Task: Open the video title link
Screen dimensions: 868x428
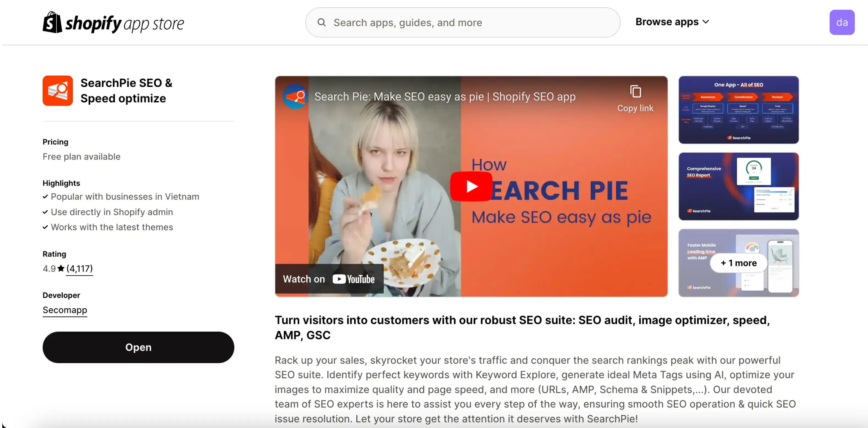Action: (x=445, y=97)
